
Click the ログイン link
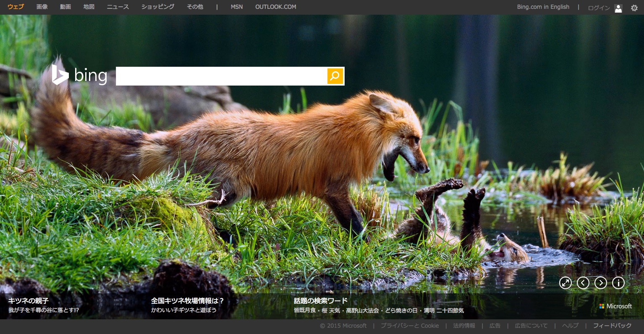pyautogui.click(x=599, y=8)
